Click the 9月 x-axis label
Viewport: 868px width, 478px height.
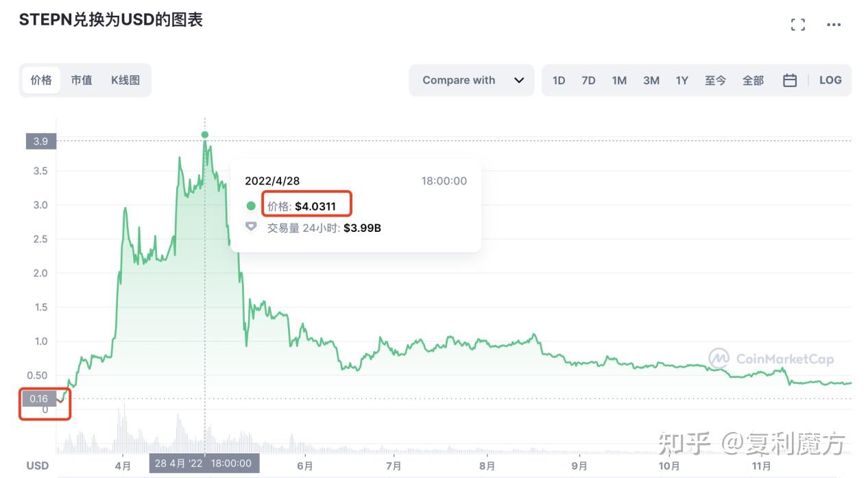click(579, 466)
